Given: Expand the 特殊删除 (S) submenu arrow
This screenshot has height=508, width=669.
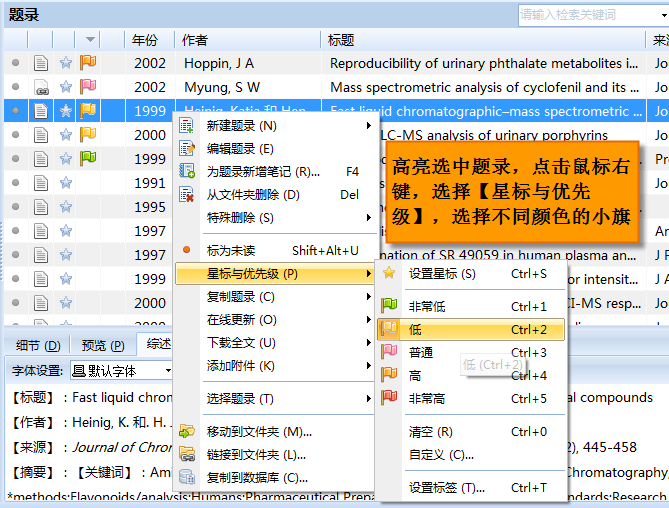Looking at the screenshot, I should [x=369, y=218].
